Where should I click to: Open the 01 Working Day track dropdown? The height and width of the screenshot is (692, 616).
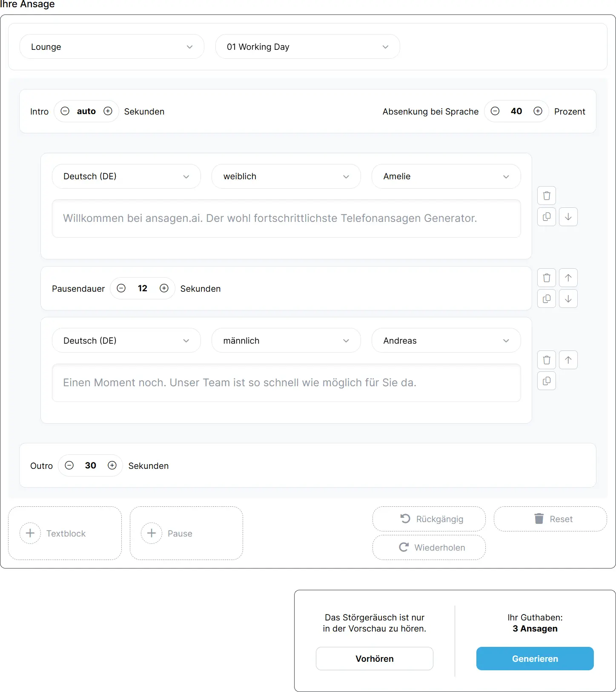[307, 47]
